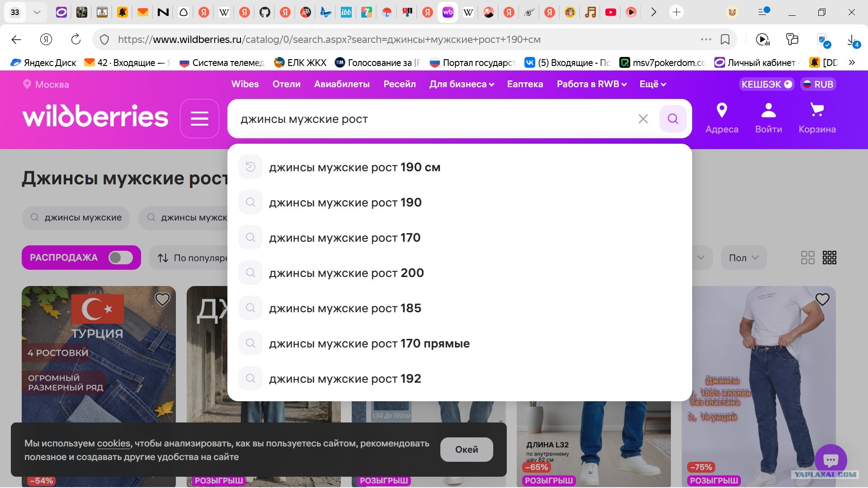Open the Wikipedia tab after the Wildberries tab
Screen dimensions: 868x488
click(468, 12)
